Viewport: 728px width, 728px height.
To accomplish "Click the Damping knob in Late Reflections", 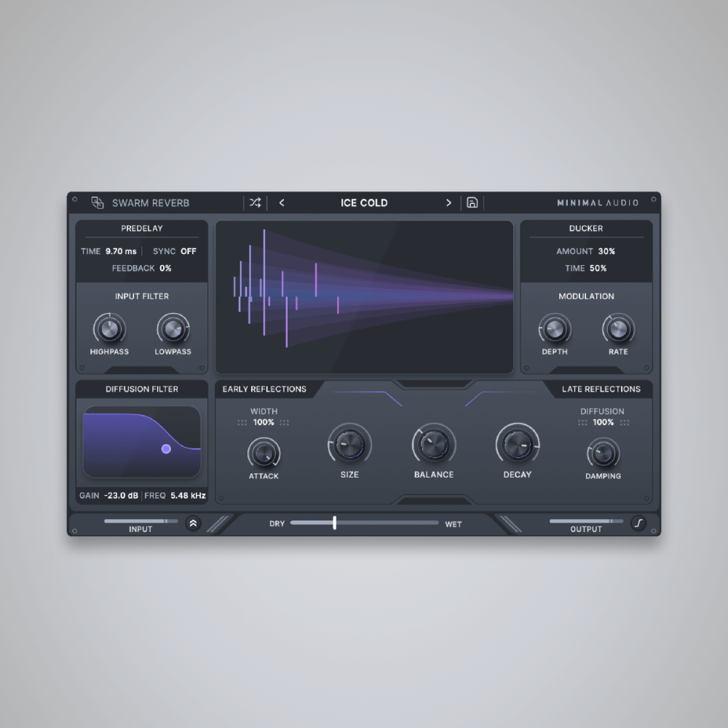I will pos(603,456).
